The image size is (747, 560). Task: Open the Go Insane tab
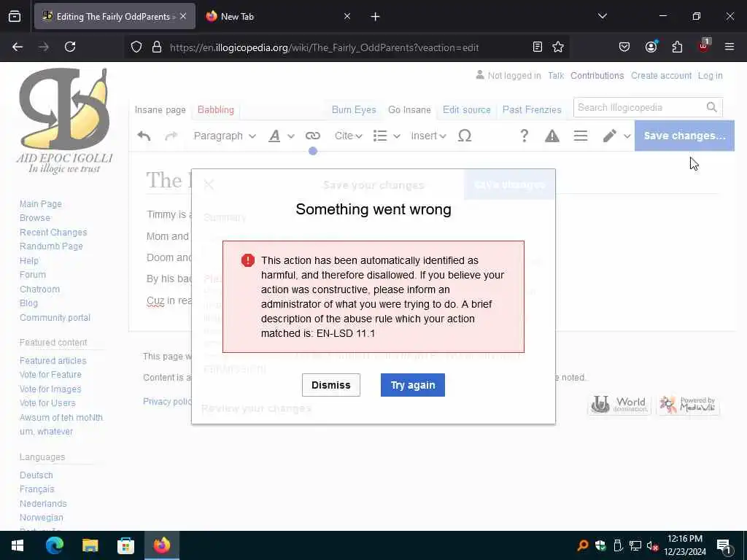(x=409, y=110)
